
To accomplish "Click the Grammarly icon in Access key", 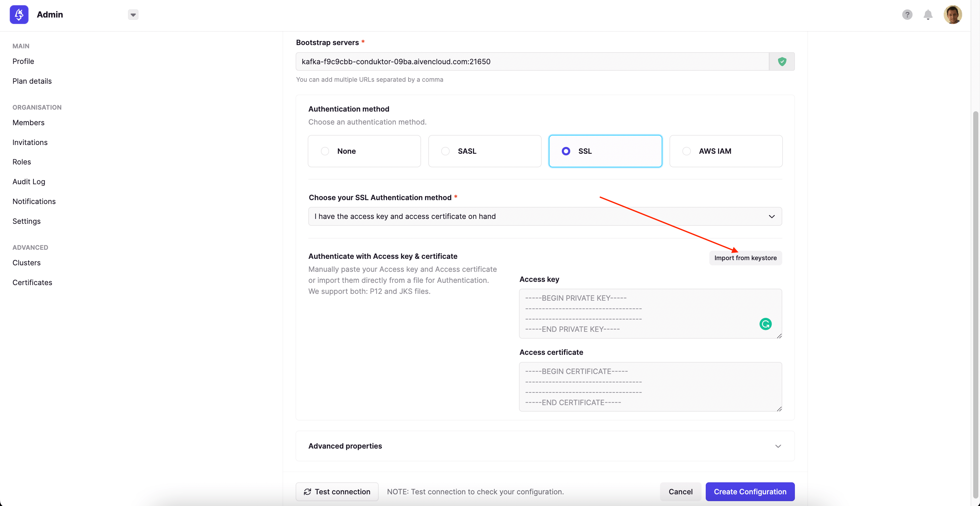I will (765, 324).
